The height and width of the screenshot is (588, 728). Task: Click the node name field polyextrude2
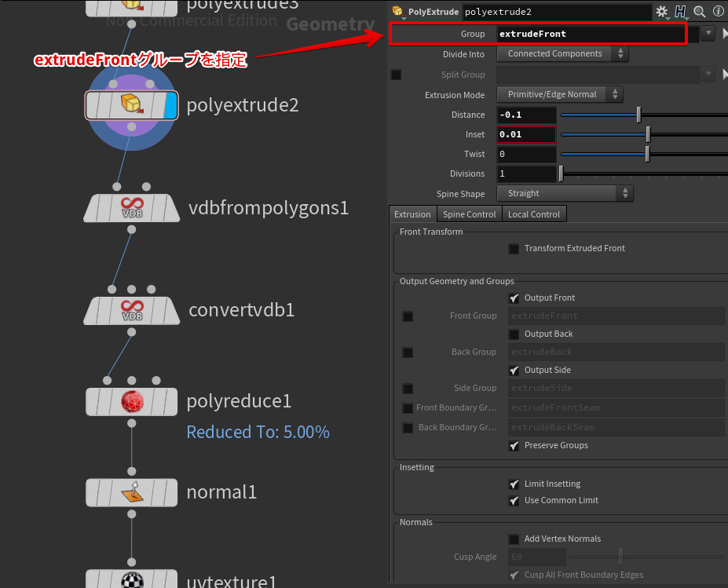pyautogui.click(x=557, y=12)
